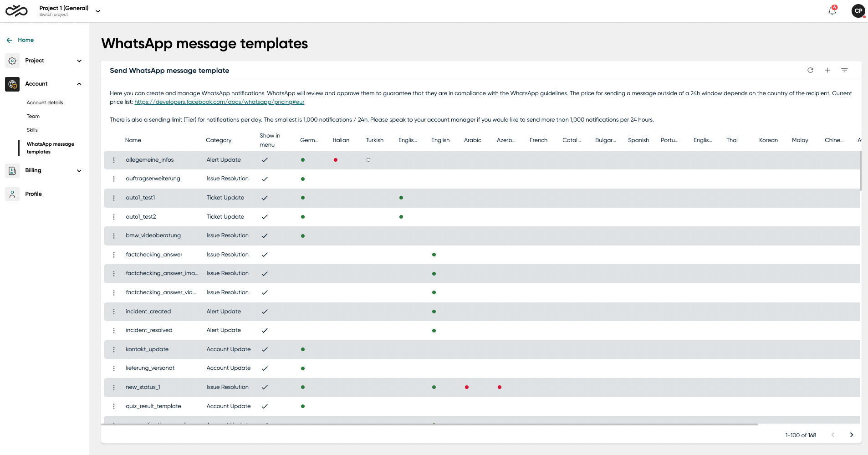Open the project switcher dropdown
Image resolution: width=868 pixels, height=455 pixels.
97,11
